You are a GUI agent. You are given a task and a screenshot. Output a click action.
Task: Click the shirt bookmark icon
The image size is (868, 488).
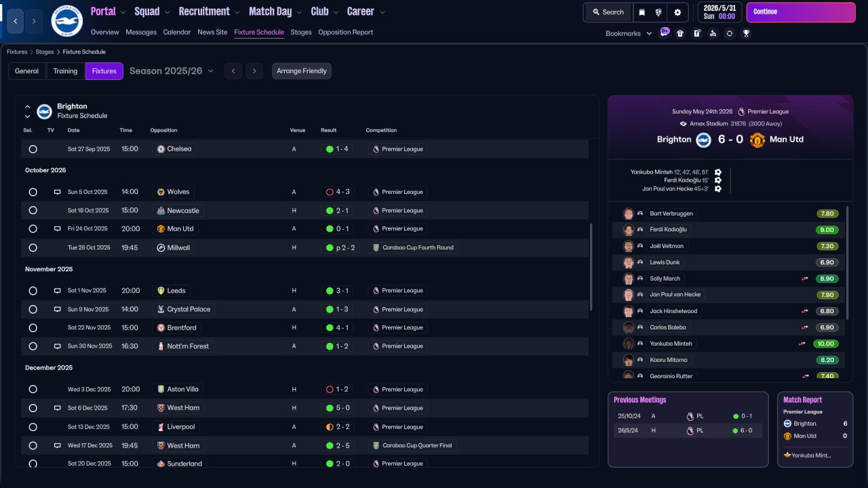(x=680, y=33)
